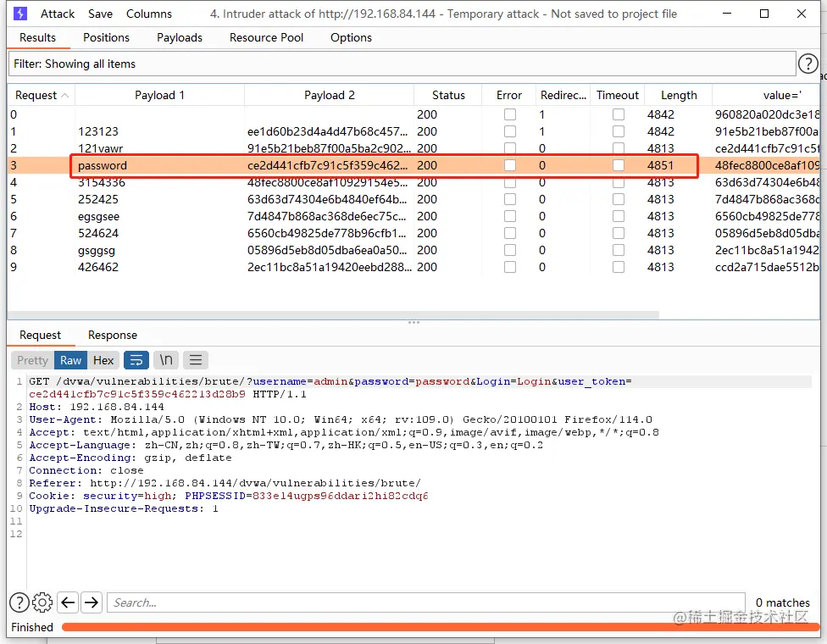Toggle Error checkbox in 252425 row
Screen dimensions: 827x644
pos(509,199)
